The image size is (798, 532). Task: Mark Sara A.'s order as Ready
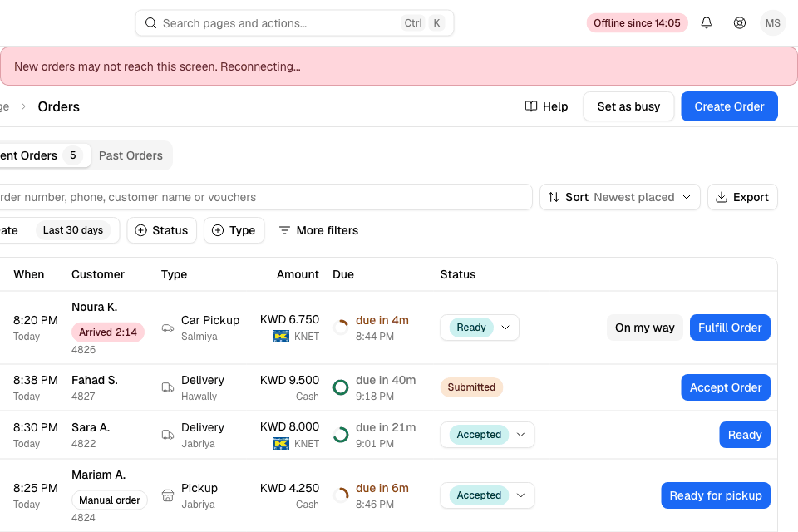(x=745, y=435)
